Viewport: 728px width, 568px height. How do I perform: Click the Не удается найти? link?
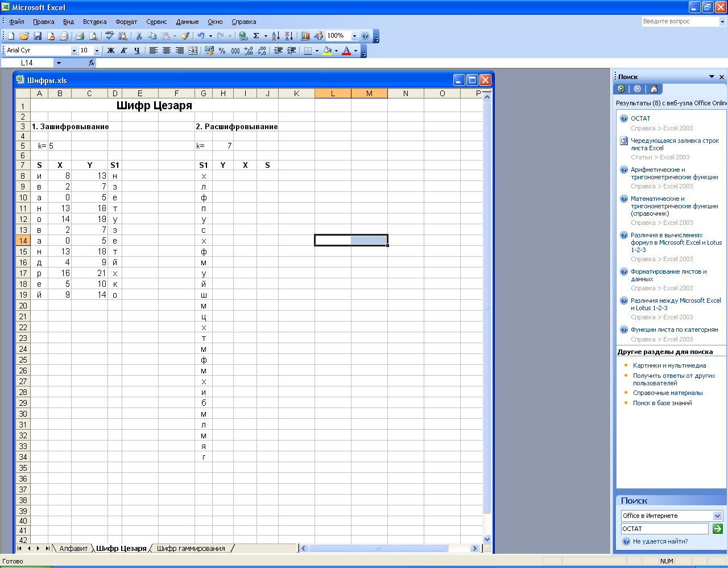click(x=660, y=541)
